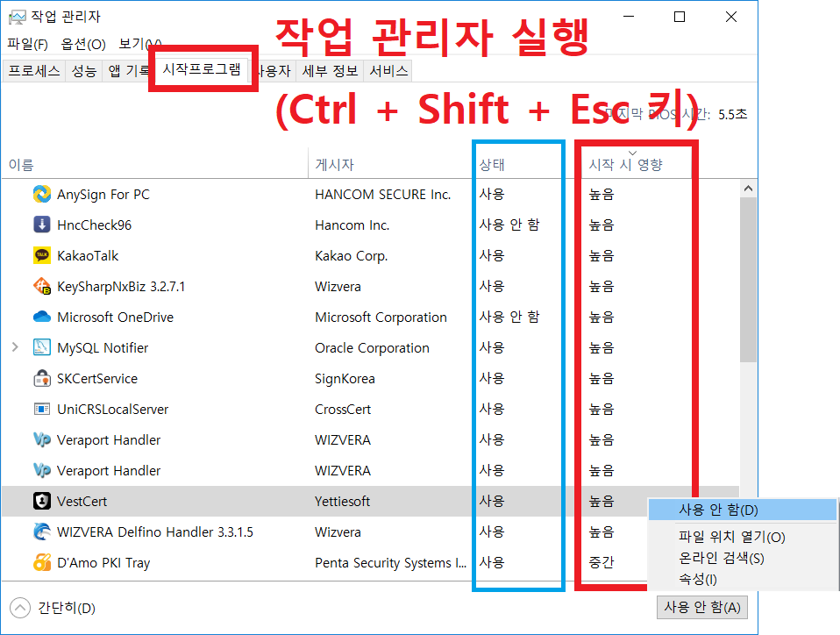Open the 파일(F) menu
The width and height of the screenshot is (840, 635).
26,44
